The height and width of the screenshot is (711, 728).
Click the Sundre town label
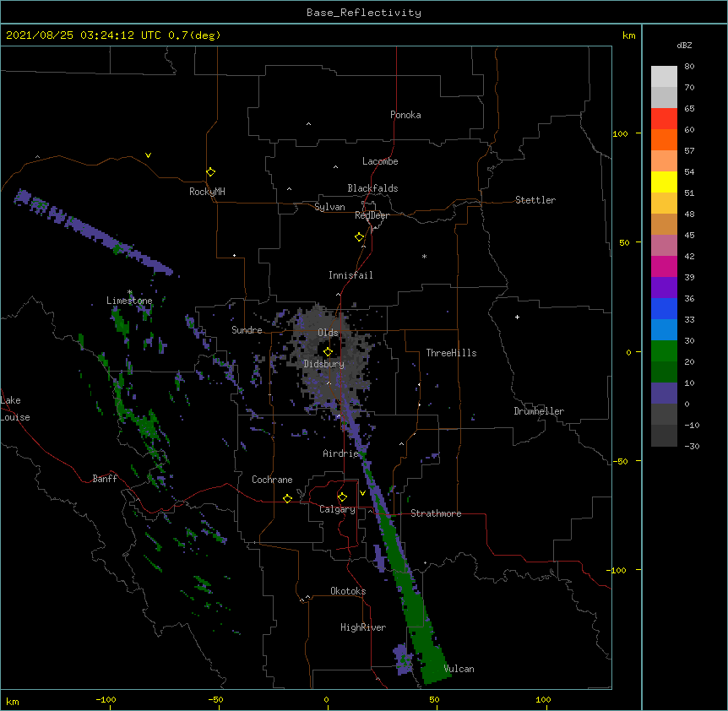(x=247, y=330)
